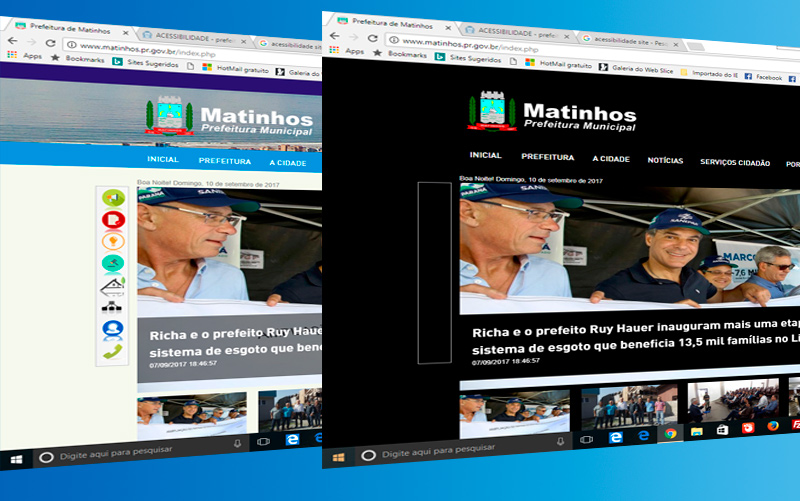Open the Facebook bookmark in right window
This screenshot has width=800, height=501.
pyautogui.click(x=763, y=77)
